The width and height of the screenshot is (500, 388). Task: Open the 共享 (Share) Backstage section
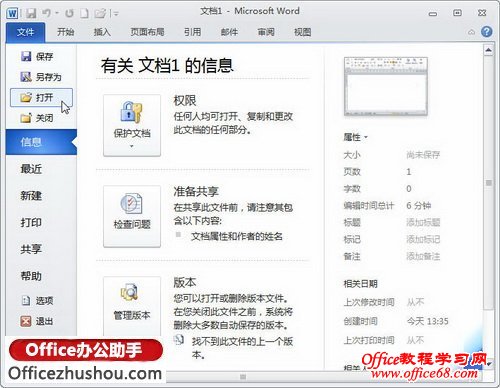click(31, 249)
